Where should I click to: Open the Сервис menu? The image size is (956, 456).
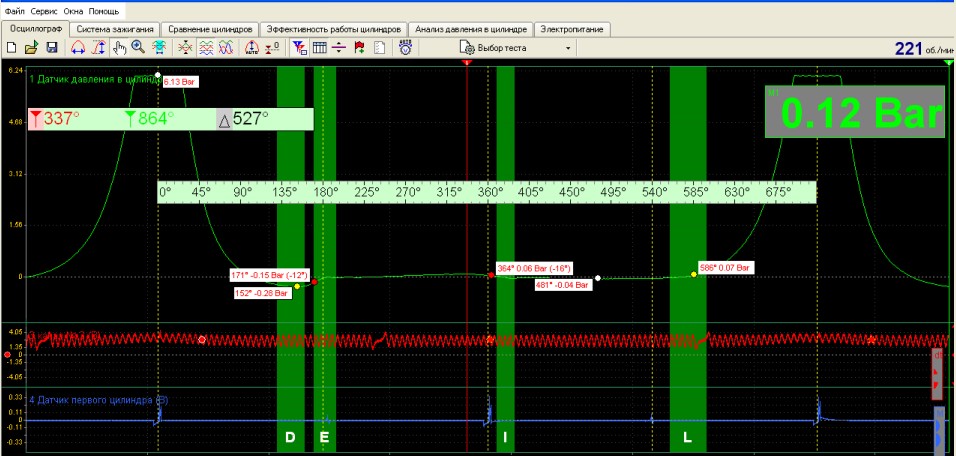43,12
